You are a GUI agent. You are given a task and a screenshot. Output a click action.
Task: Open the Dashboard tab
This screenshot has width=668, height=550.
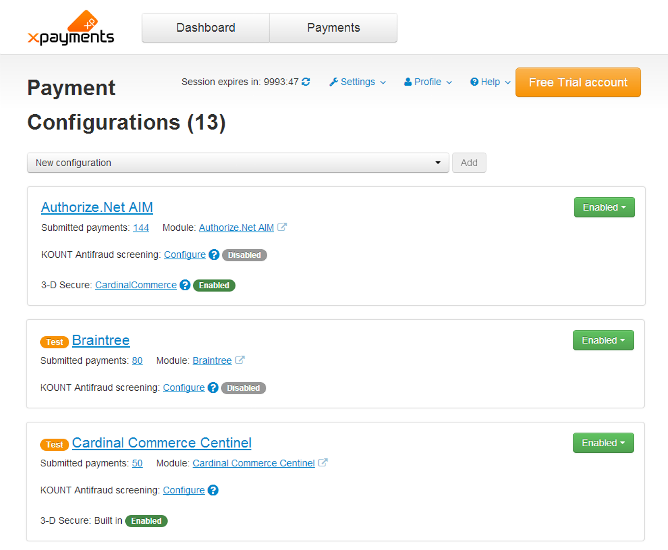click(x=206, y=28)
